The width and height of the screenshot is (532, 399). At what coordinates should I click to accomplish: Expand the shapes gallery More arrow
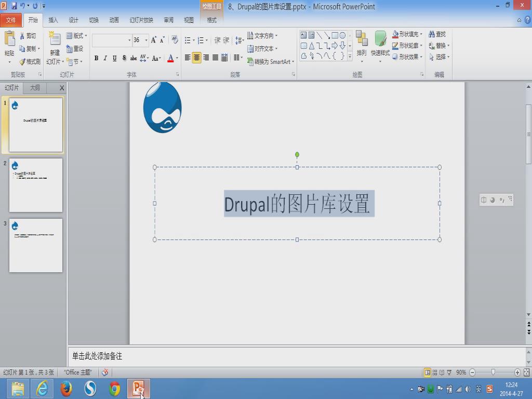pos(350,57)
